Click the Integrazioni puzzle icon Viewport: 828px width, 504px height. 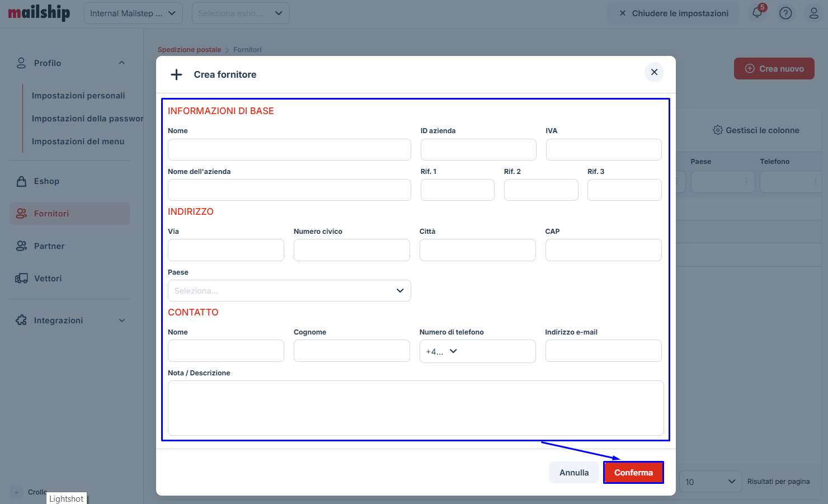pyautogui.click(x=22, y=321)
